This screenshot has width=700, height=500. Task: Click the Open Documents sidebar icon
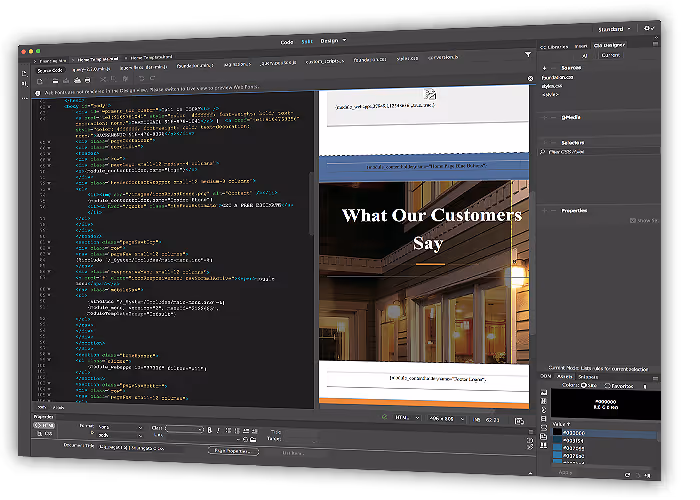tap(25, 74)
